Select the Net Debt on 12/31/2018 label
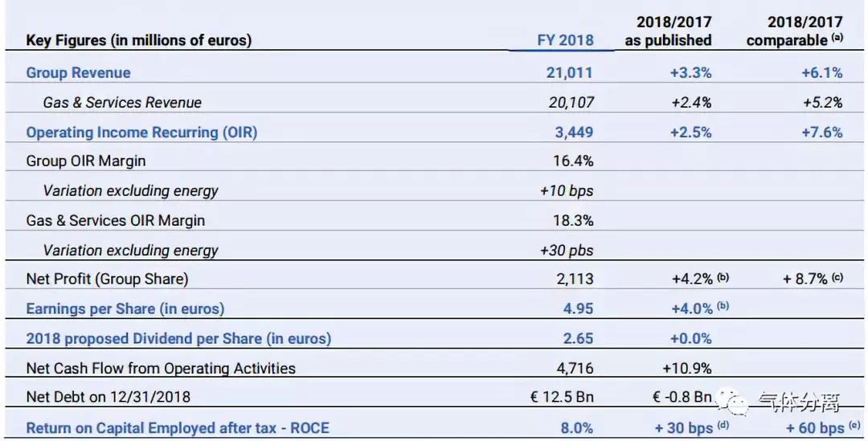Screen dimensions: 868x441 click(x=108, y=397)
